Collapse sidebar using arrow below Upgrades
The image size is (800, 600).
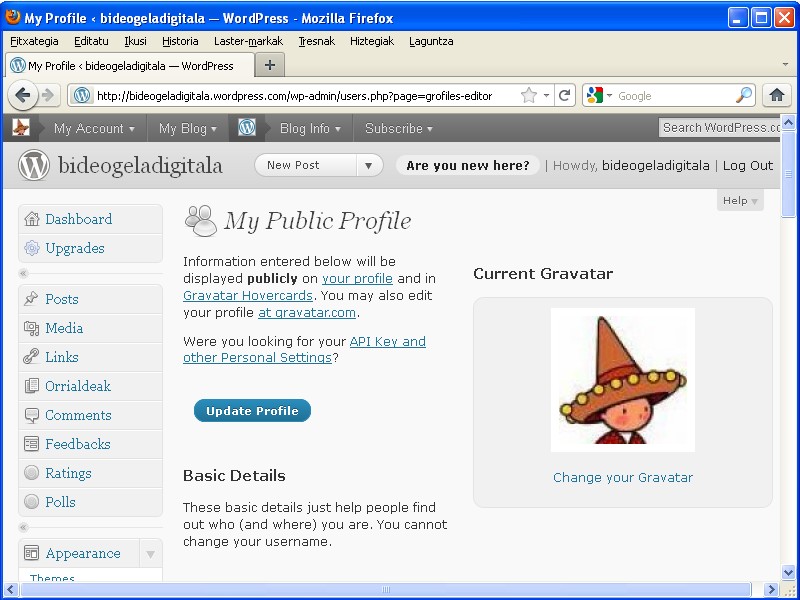pyautogui.click(x=23, y=273)
